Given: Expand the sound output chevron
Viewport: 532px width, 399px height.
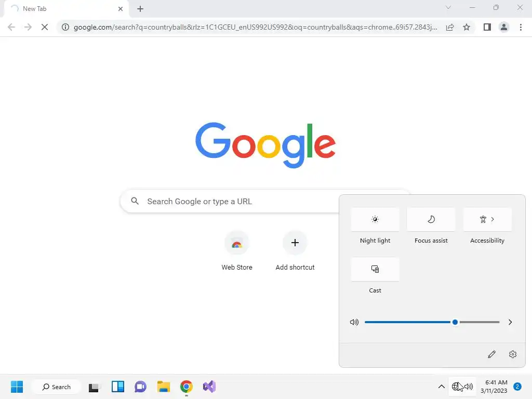Looking at the screenshot, I should click(510, 322).
